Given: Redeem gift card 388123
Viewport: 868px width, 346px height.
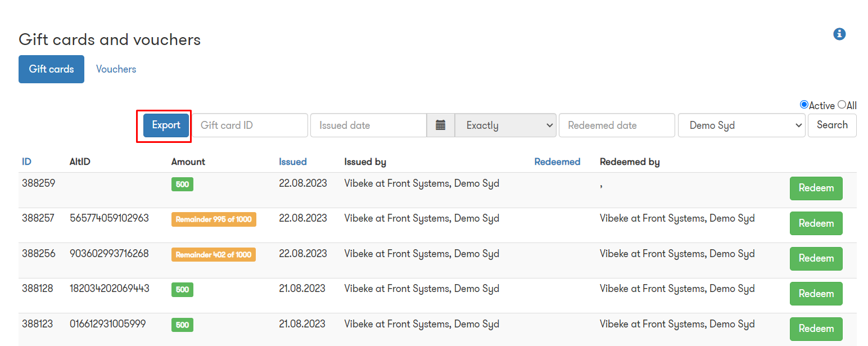Looking at the screenshot, I should [816, 329].
